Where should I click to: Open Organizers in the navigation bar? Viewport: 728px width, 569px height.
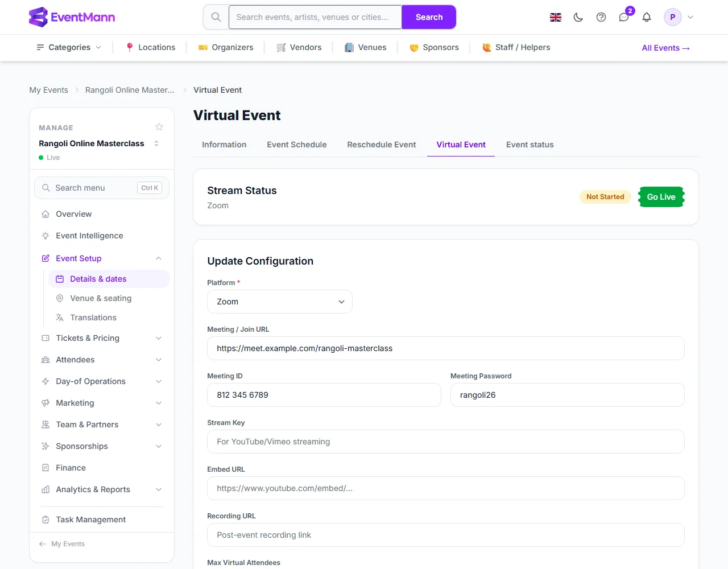[226, 47]
